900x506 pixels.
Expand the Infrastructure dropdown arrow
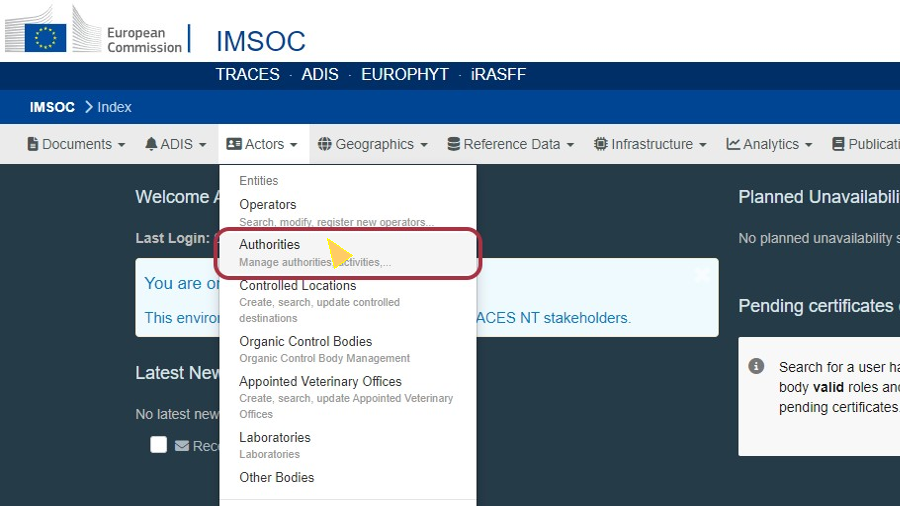[x=703, y=145]
